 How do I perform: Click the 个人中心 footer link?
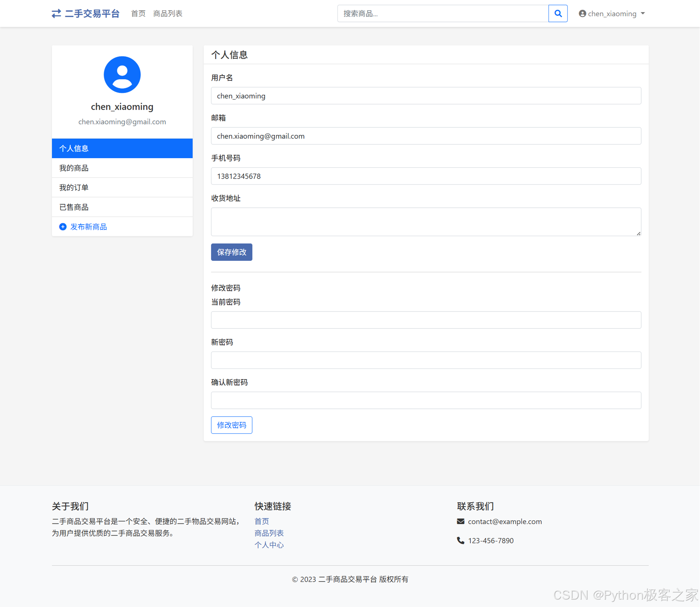tap(269, 545)
